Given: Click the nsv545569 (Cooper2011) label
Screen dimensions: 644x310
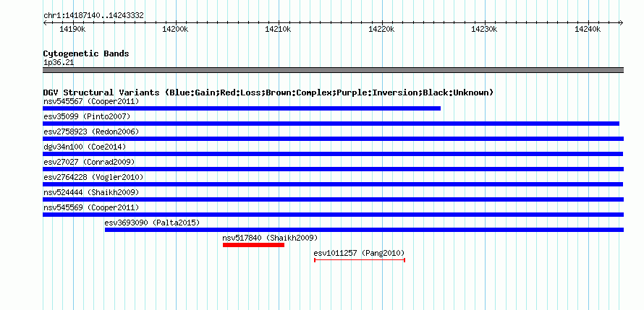Looking at the screenshot, I should [91, 207].
